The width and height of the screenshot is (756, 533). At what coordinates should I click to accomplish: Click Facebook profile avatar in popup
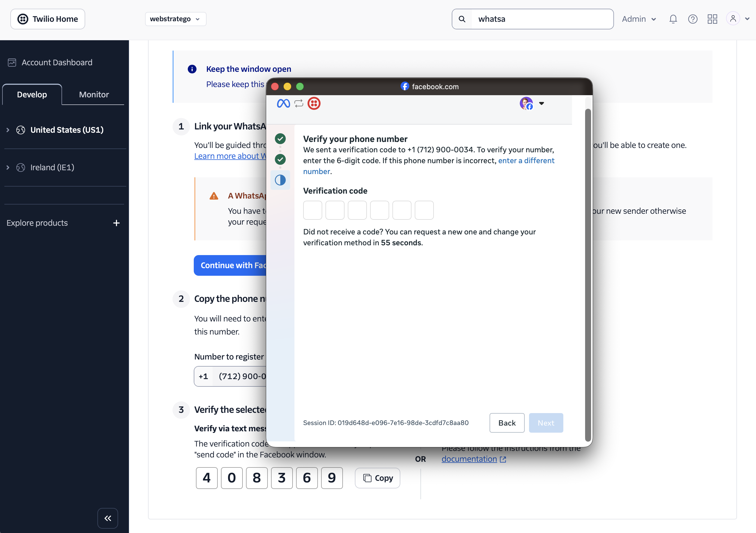coord(526,104)
